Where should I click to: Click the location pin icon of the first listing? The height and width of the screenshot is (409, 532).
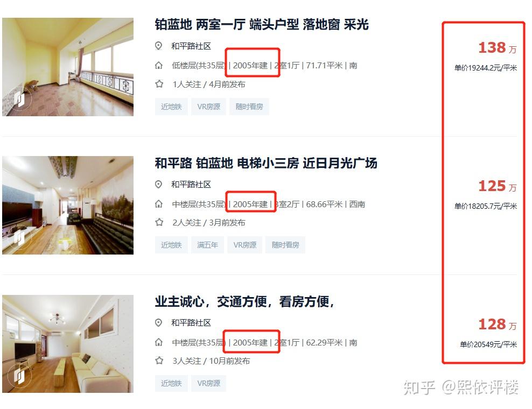pos(158,46)
